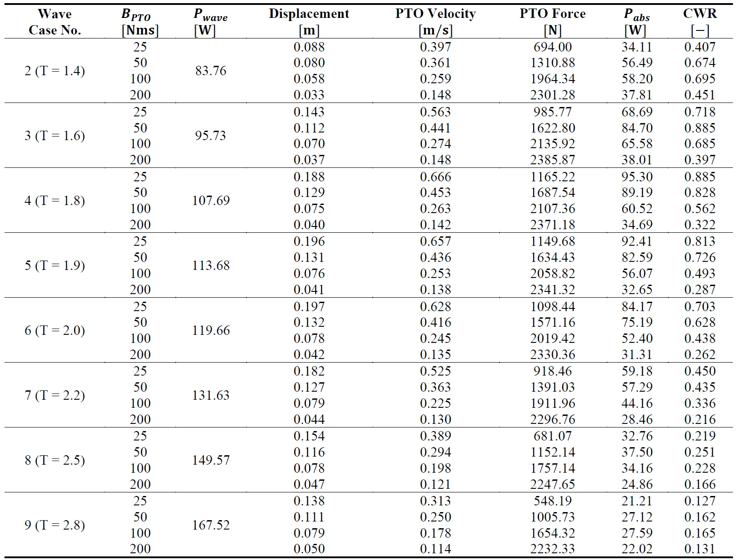Image resolution: width=737 pixels, height=560 pixels.
Task: Click the PTO force value 2385.87
Action: [553, 160]
